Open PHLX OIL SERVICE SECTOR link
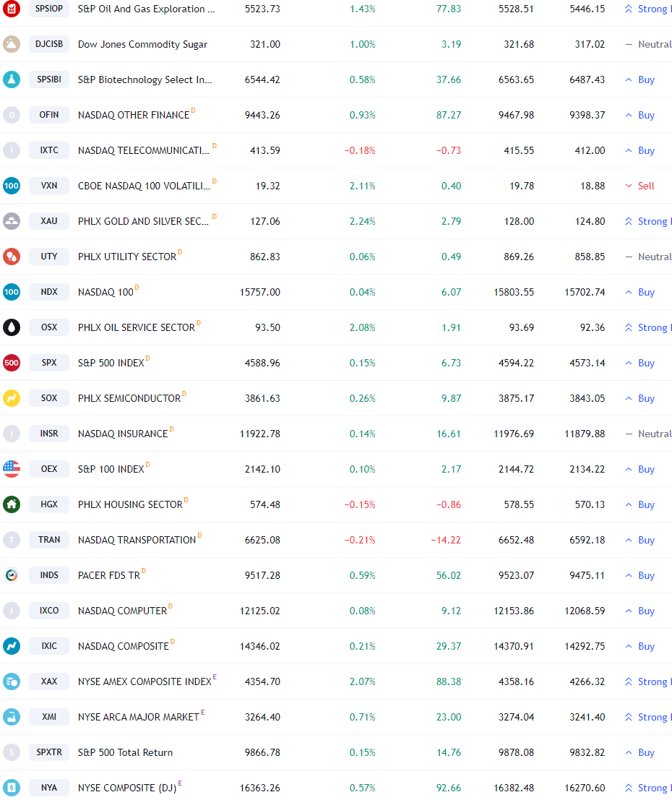 [x=137, y=327]
